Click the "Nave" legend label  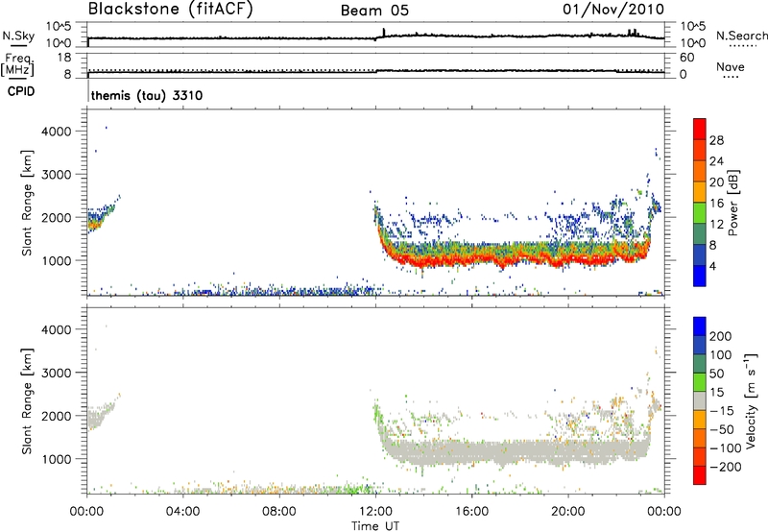[731, 67]
